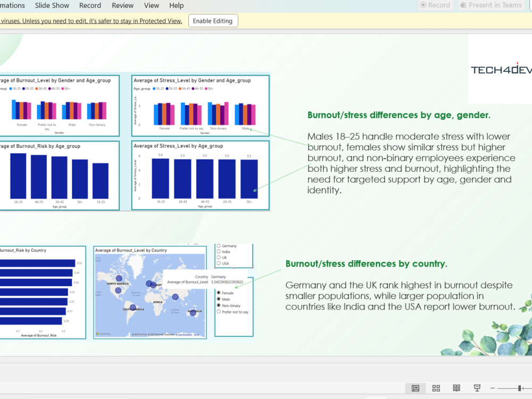The height and width of the screenshot is (399, 532).
Task: Click the Australia map bubble
Action: pyautogui.click(x=193, y=313)
